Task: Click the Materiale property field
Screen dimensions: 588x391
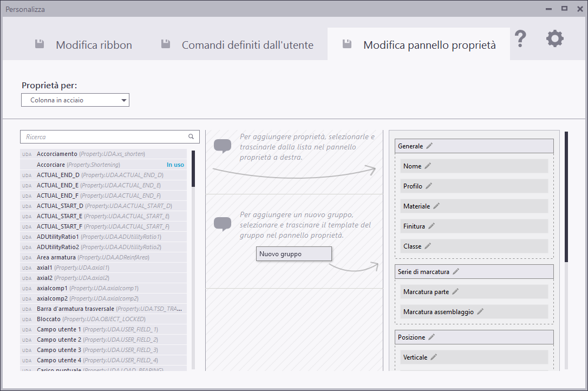Action: click(474, 206)
